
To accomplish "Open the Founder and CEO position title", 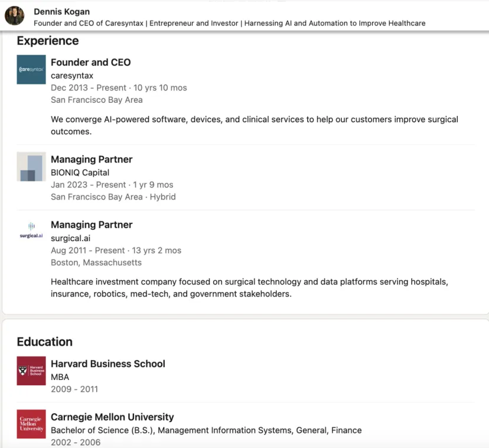I will 91,62.
